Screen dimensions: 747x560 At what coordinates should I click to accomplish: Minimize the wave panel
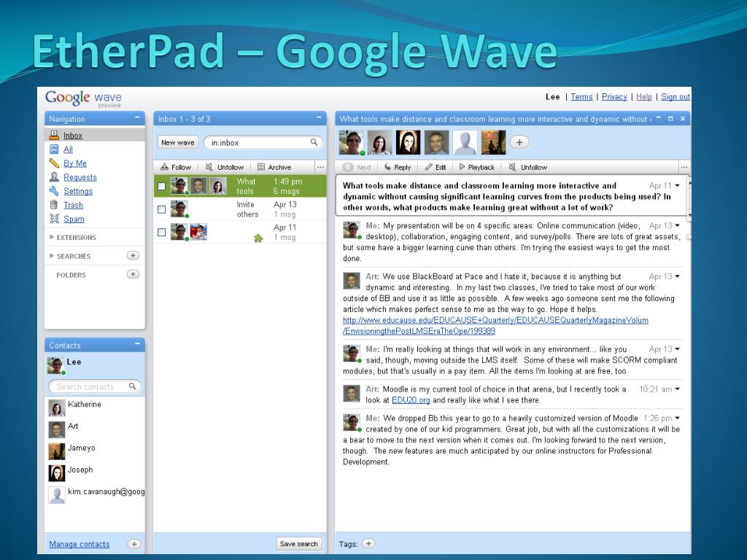[659, 118]
